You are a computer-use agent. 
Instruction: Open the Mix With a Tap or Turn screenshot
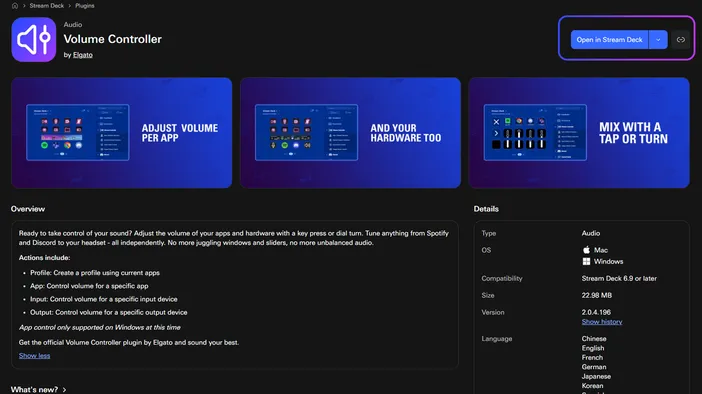[579, 133]
